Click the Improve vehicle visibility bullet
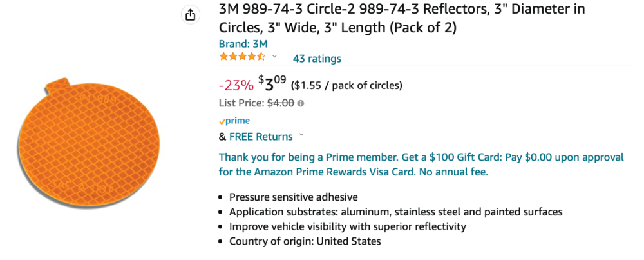This screenshot has width=644, height=260. 347,226
